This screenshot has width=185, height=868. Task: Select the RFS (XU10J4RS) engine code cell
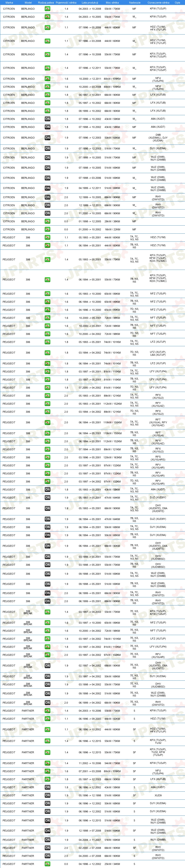coord(158,458)
